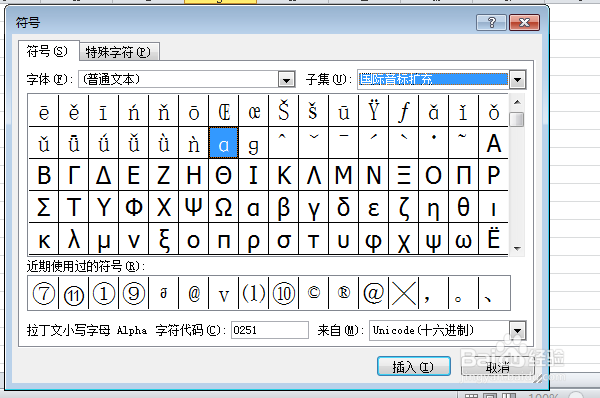Select the highlighted ɑ symbol cell

pyautogui.click(x=223, y=143)
